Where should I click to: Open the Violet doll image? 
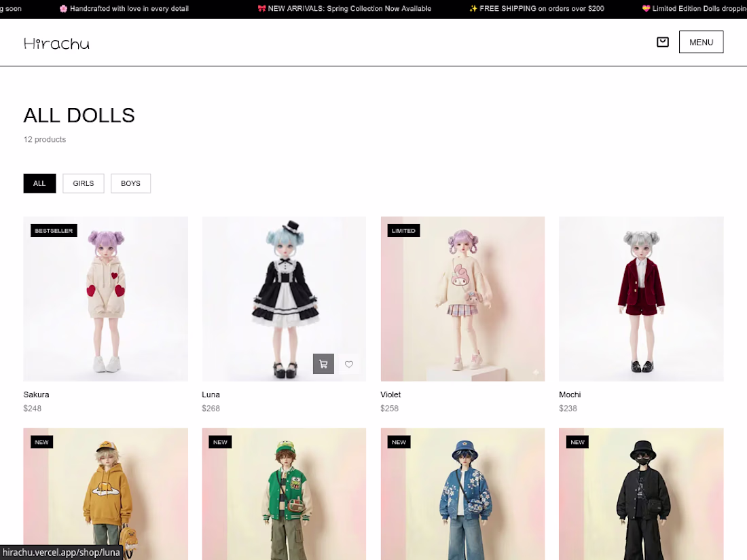pos(462,299)
